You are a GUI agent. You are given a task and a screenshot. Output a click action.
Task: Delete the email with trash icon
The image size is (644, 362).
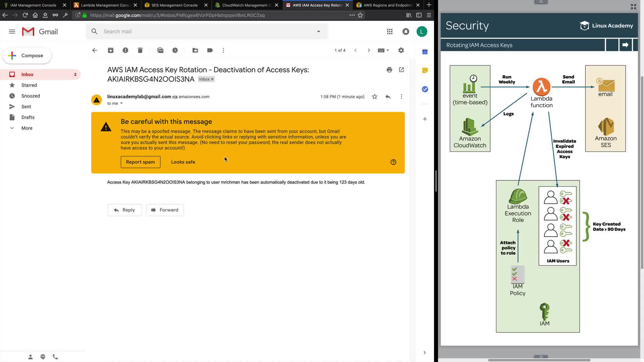click(140, 50)
